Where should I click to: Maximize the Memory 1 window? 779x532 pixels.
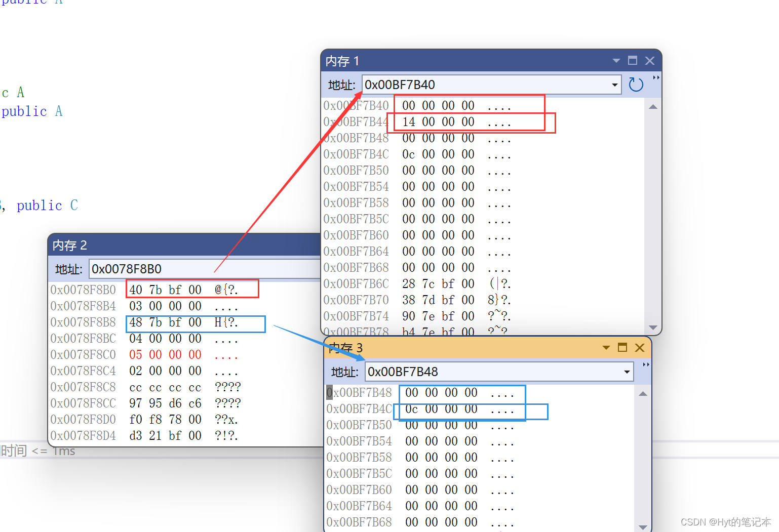pos(633,60)
